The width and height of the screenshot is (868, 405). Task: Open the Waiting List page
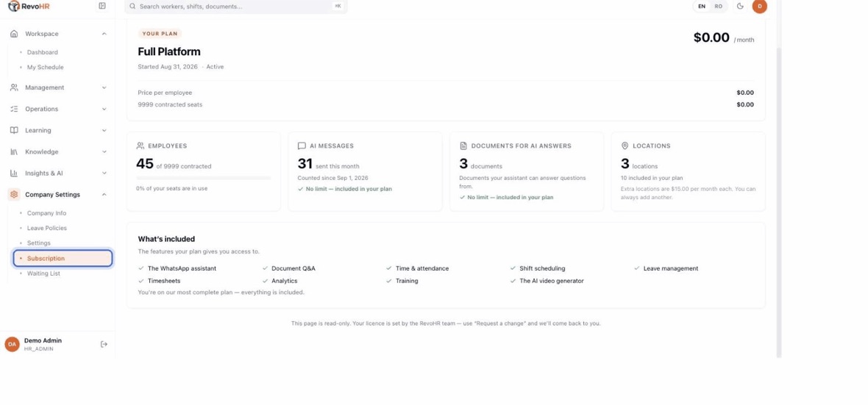(x=43, y=273)
